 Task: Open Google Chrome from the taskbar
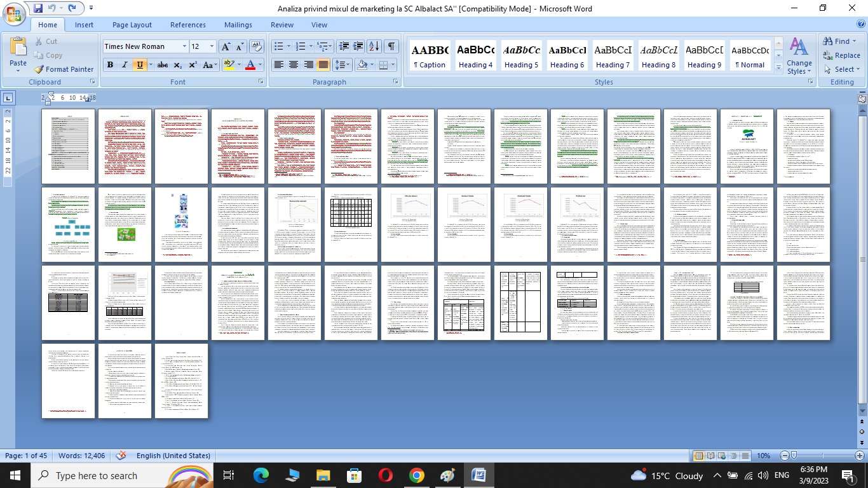[x=416, y=475]
